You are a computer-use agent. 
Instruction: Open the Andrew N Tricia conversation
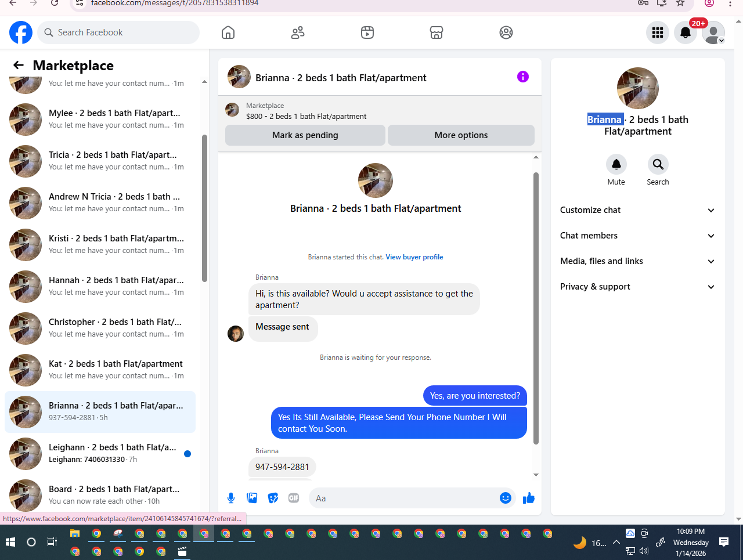100,203
